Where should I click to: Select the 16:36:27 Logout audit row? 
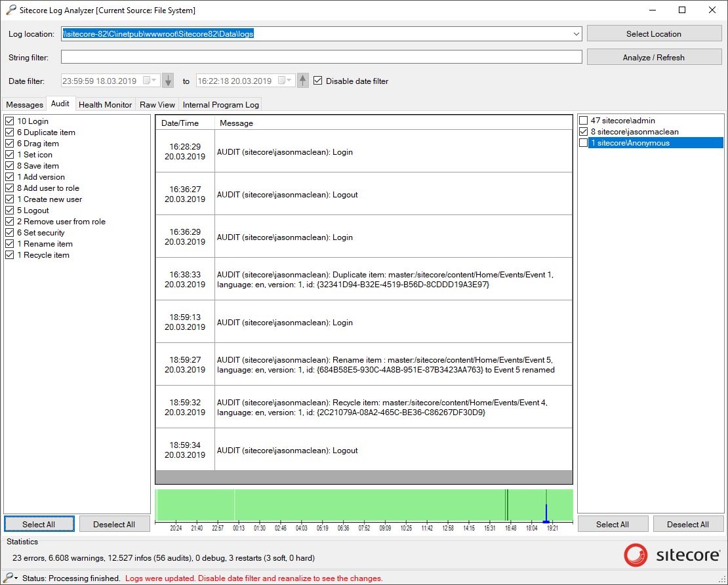click(x=363, y=194)
